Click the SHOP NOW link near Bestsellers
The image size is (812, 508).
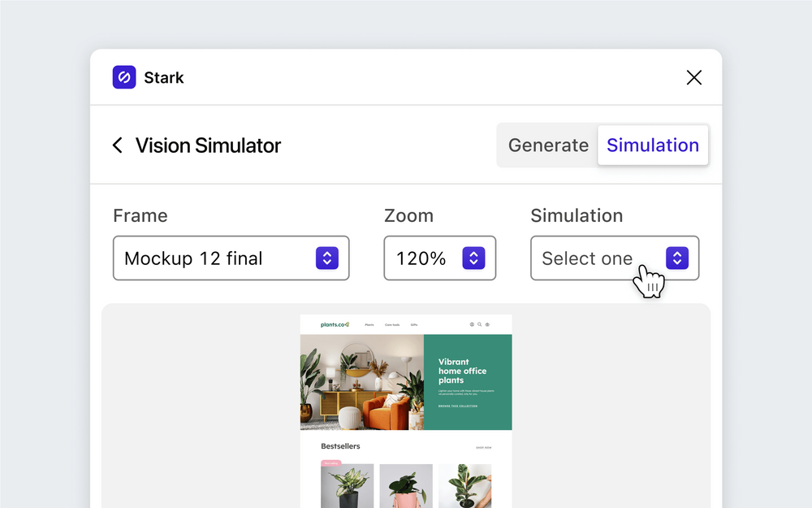click(484, 446)
